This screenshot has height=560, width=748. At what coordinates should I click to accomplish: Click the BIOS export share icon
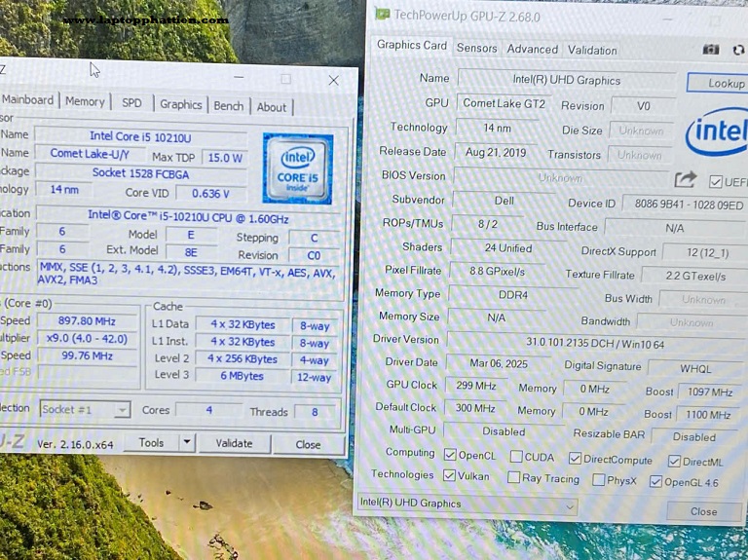pyautogui.click(x=686, y=180)
